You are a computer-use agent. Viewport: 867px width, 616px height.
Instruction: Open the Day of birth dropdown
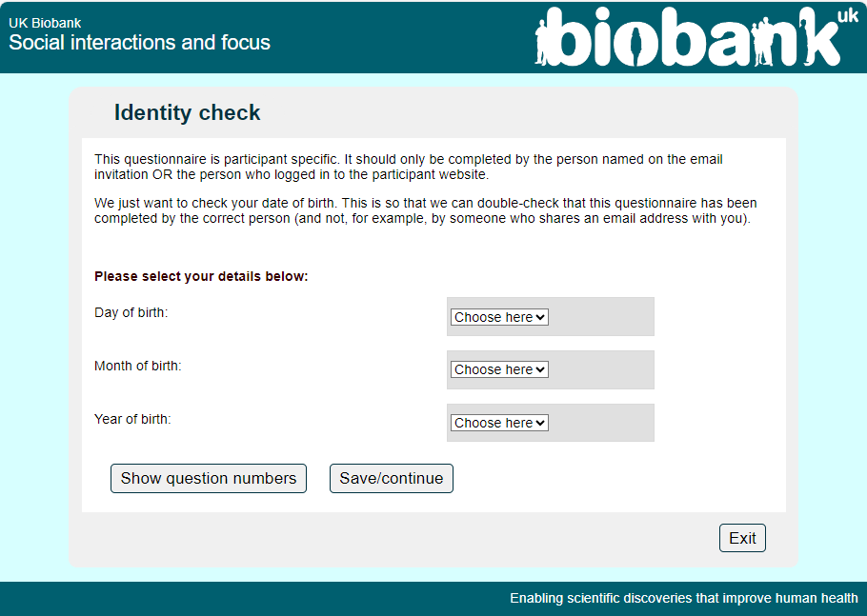click(x=500, y=317)
